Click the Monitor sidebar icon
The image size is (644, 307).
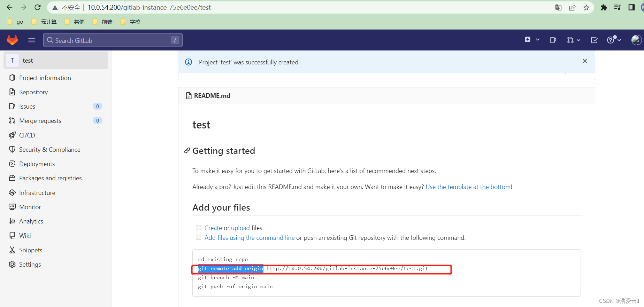[x=12, y=207]
